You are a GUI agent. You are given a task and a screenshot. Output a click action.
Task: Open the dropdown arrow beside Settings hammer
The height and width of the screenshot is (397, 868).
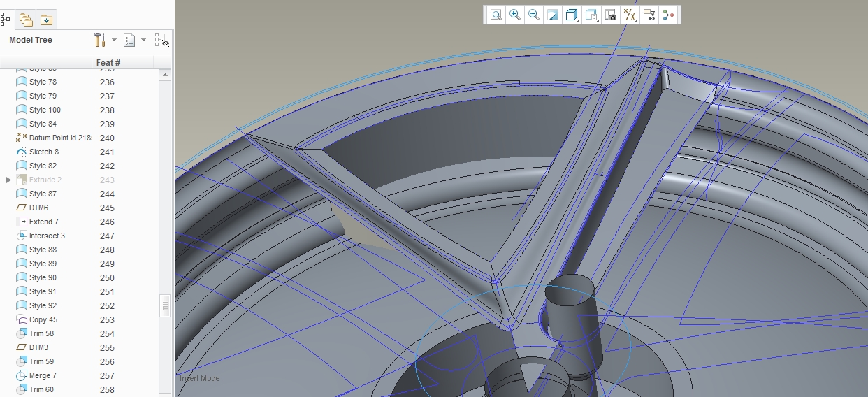click(114, 40)
